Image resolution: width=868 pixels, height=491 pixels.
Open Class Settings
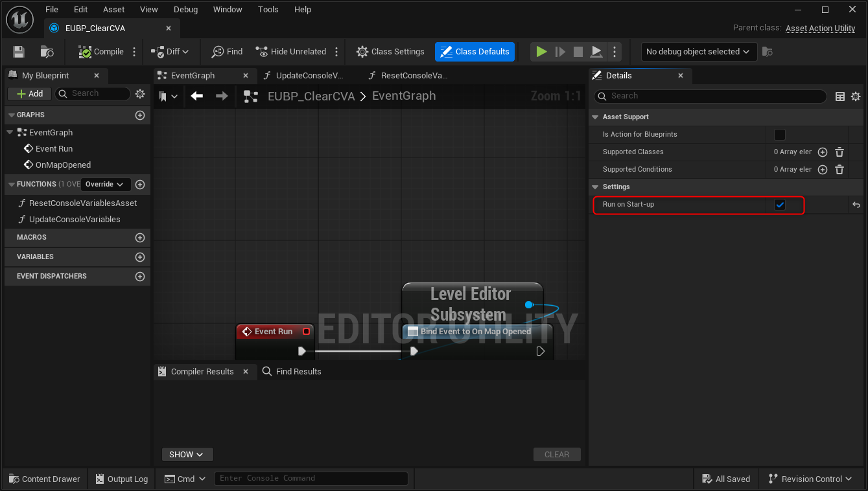[390, 52]
